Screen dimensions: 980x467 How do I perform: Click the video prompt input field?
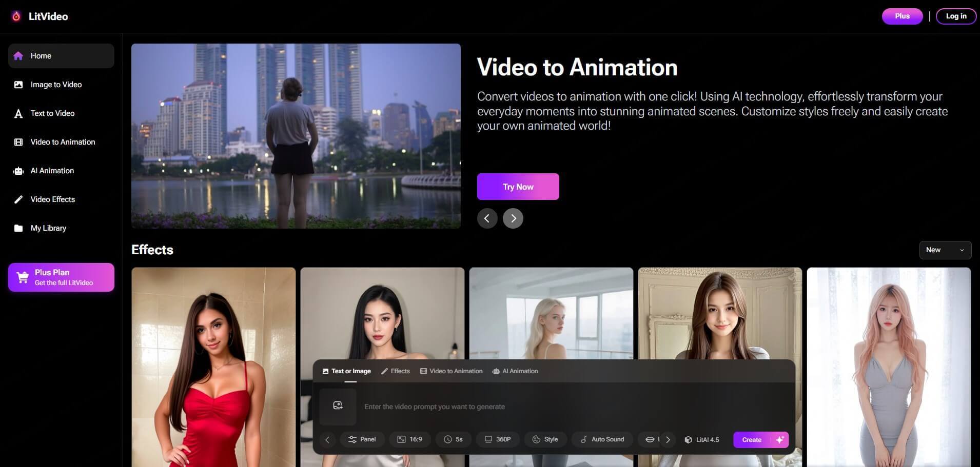click(462, 406)
